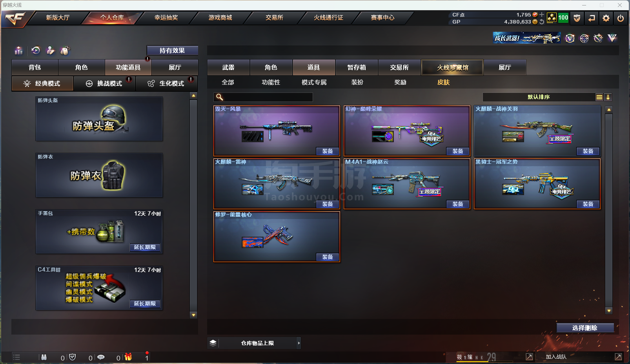
Task: Open the growth weapon banner
Action: 526,38
